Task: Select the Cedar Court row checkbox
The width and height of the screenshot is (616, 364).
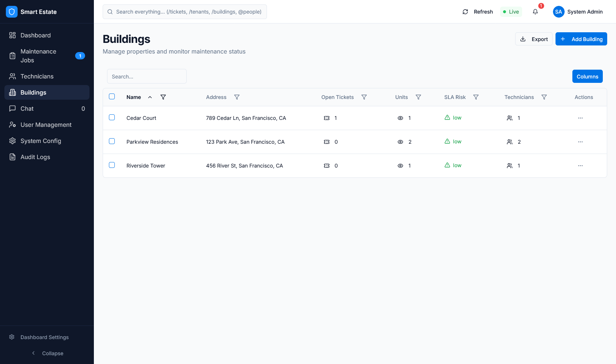Action: (112, 117)
